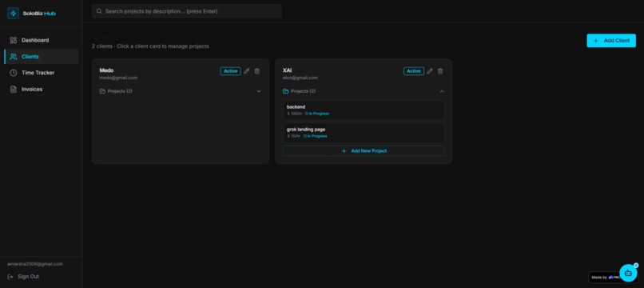
Task: Click Add New Project in XAi card
Action: (364, 151)
